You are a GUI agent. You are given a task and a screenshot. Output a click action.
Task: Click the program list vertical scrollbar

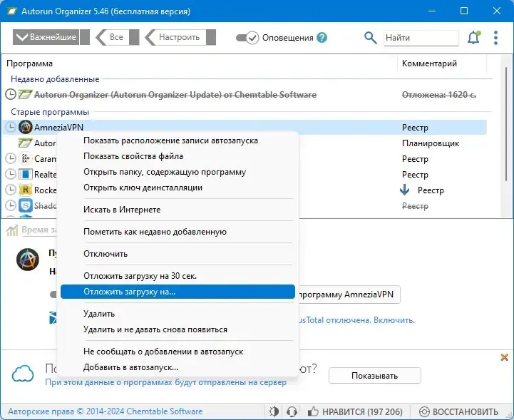pyautogui.click(x=507, y=124)
